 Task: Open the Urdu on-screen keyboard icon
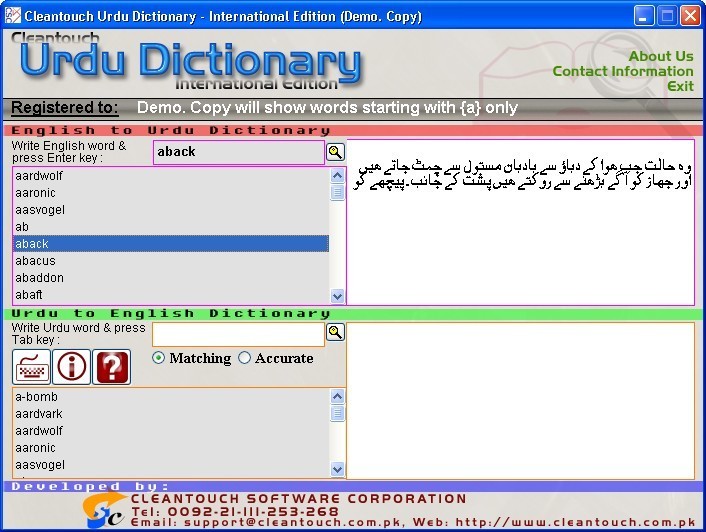[x=32, y=367]
